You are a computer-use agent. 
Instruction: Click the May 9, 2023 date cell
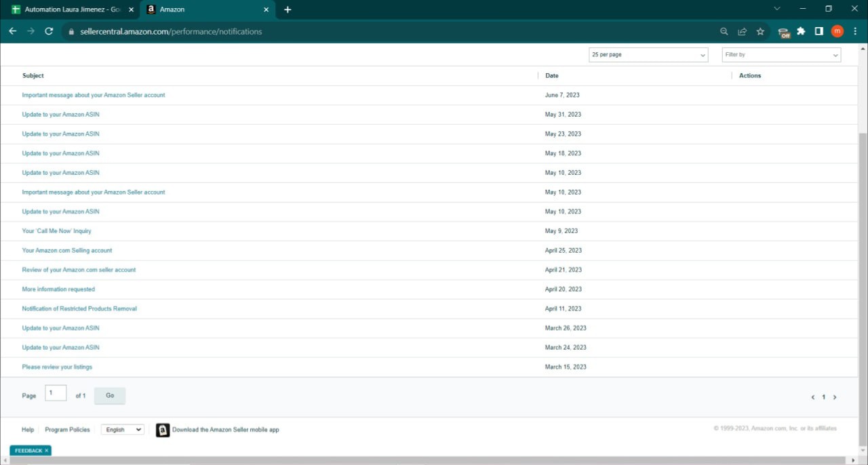561,231
